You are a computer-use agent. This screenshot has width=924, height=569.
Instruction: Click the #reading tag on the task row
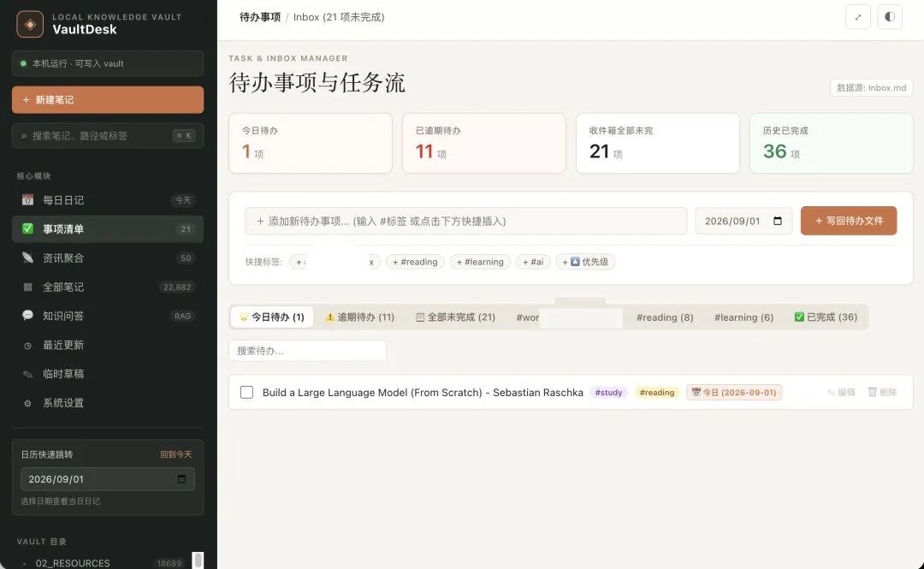(657, 392)
